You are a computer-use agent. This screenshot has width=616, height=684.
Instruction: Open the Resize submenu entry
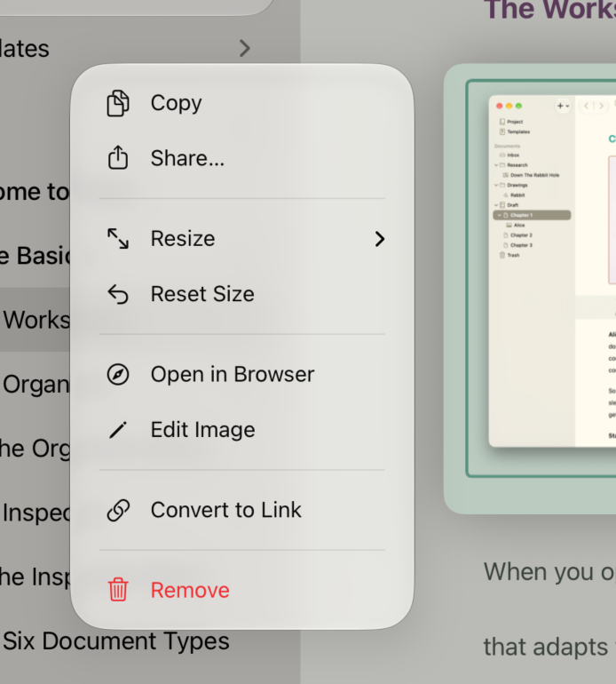pyautogui.click(x=242, y=239)
